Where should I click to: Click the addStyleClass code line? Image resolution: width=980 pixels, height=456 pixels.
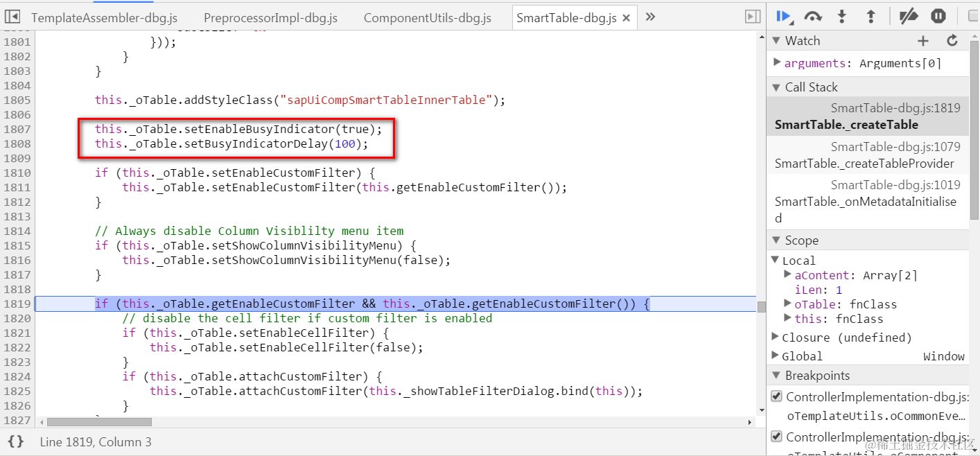tap(300, 100)
